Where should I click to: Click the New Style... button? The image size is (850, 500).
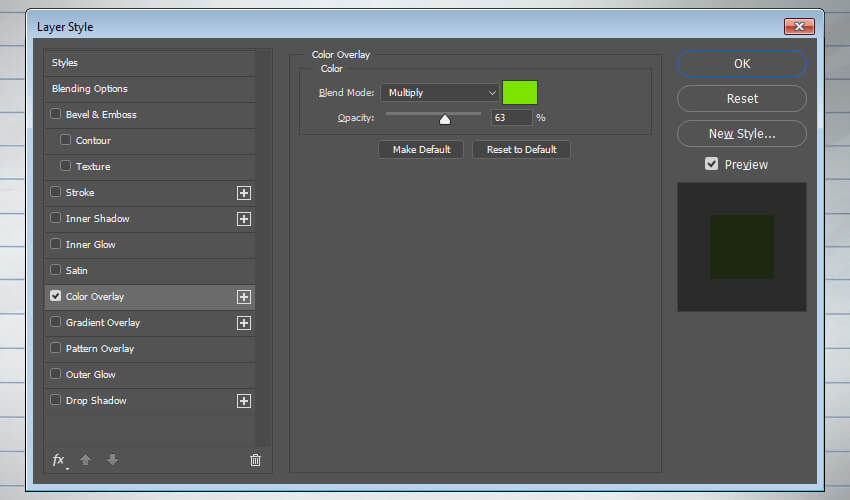point(742,133)
